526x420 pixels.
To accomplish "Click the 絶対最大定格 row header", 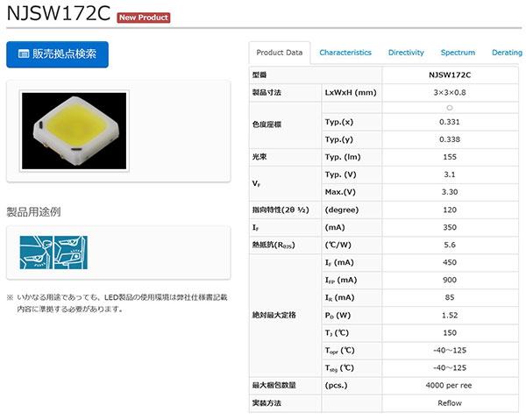I will point(274,314).
